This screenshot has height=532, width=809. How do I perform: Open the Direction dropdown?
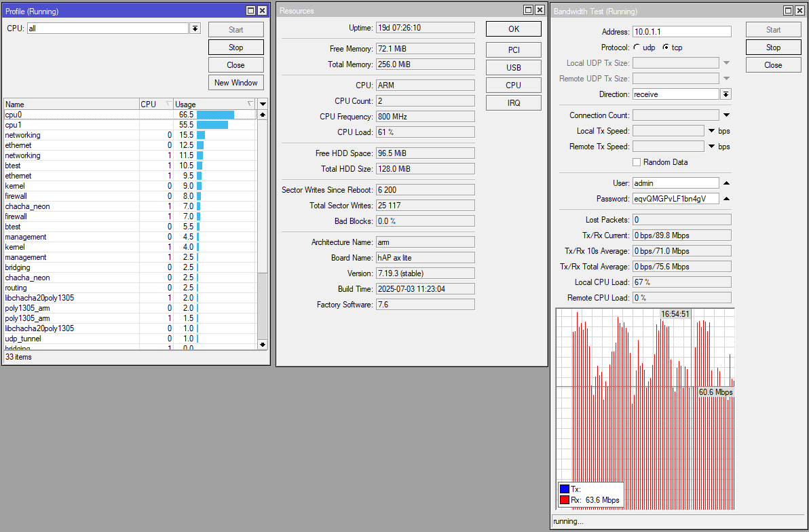[726, 94]
